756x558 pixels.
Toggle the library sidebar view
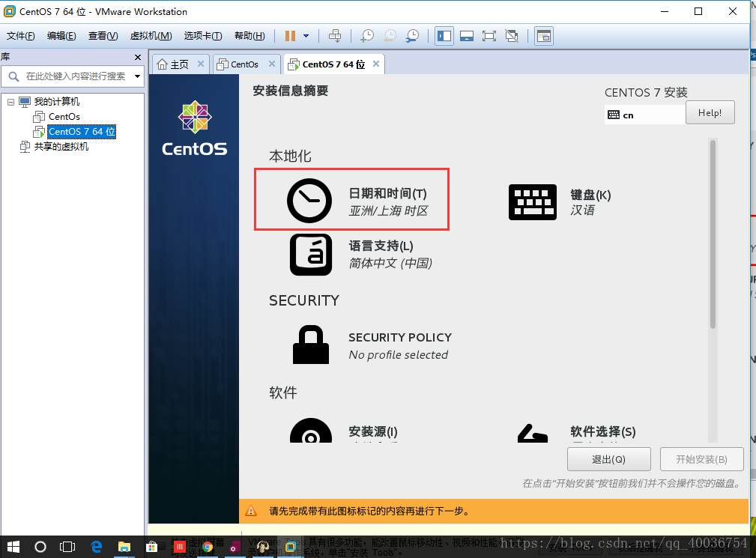click(x=444, y=36)
